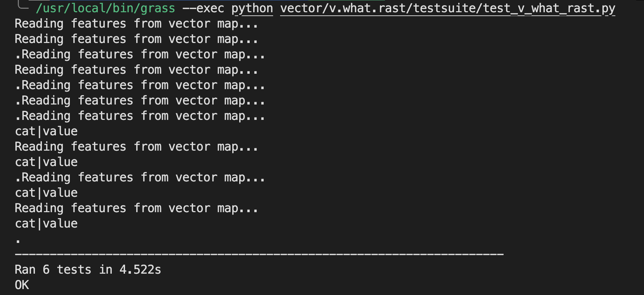This screenshot has height=295, width=644.
Task: Click the tree branch glyph before grass command
Action: pyautogui.click(x=23, y=5)
